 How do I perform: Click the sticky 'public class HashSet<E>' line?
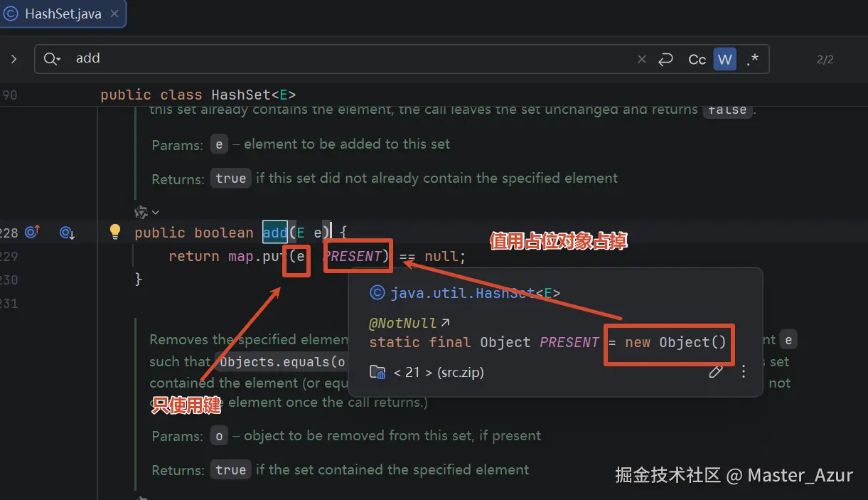pos(198,95)
